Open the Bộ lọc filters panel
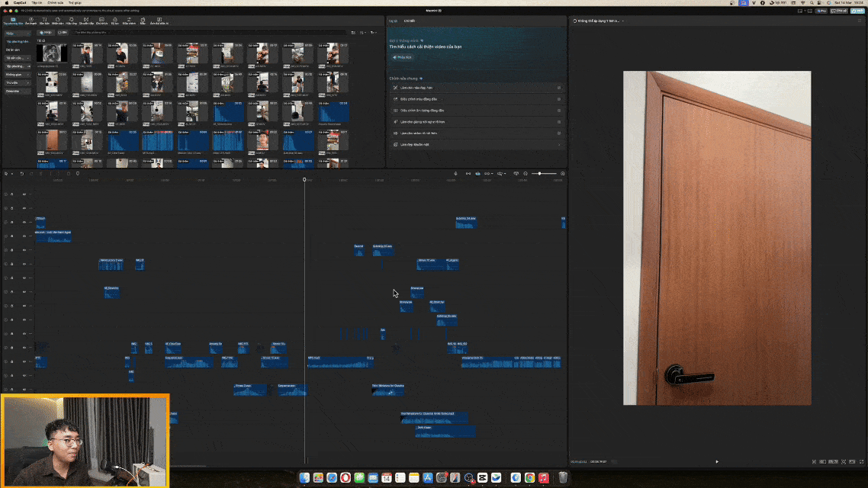 point(114,22)
